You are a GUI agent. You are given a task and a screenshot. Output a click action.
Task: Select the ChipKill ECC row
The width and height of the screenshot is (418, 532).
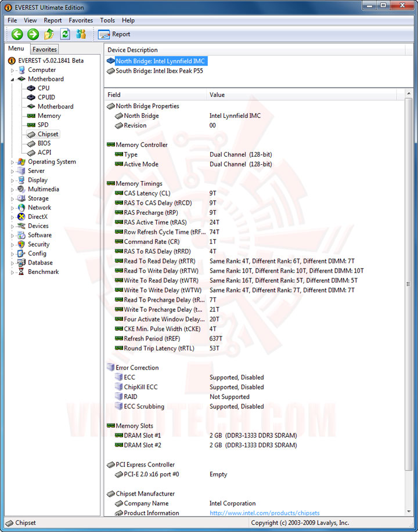[x=255, y=387]
